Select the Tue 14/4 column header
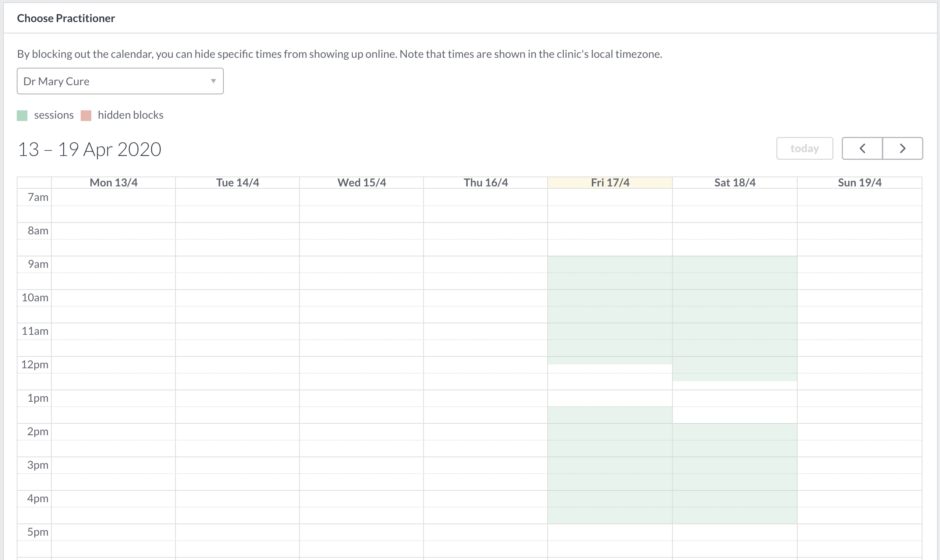The height and width of the screenshot is (560, 940). click(x=237, y=183)
